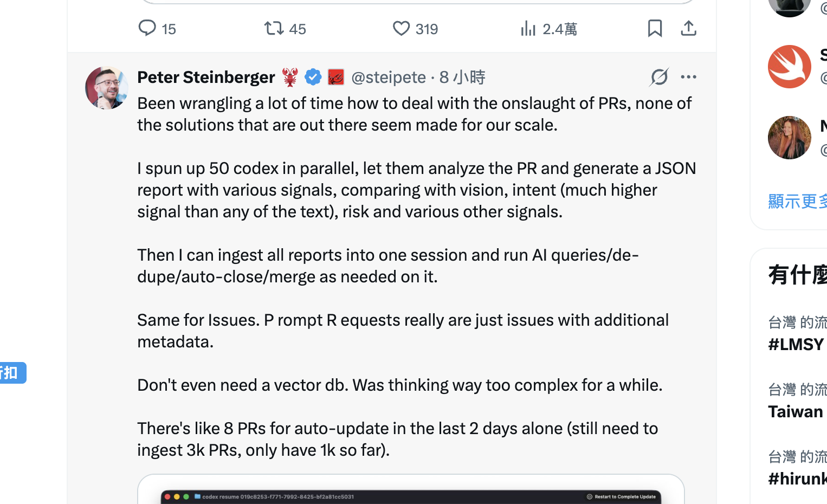The image size is (827, 504).
Task: Open the #LMSY trending topic
Action: 796,344
